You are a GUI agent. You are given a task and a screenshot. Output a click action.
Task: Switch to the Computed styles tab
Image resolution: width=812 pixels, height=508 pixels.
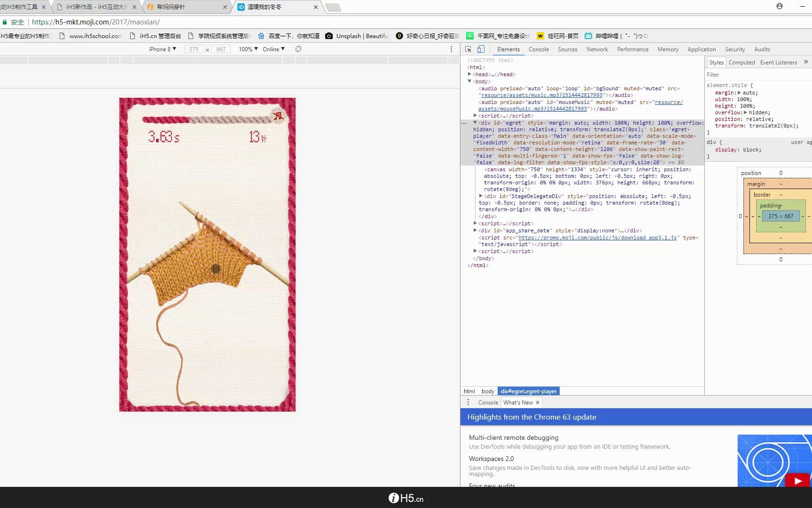742,63
